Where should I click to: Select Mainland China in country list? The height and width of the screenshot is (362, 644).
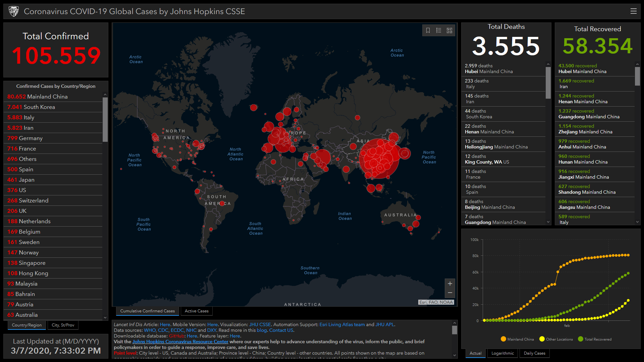(x=53, y=97)
